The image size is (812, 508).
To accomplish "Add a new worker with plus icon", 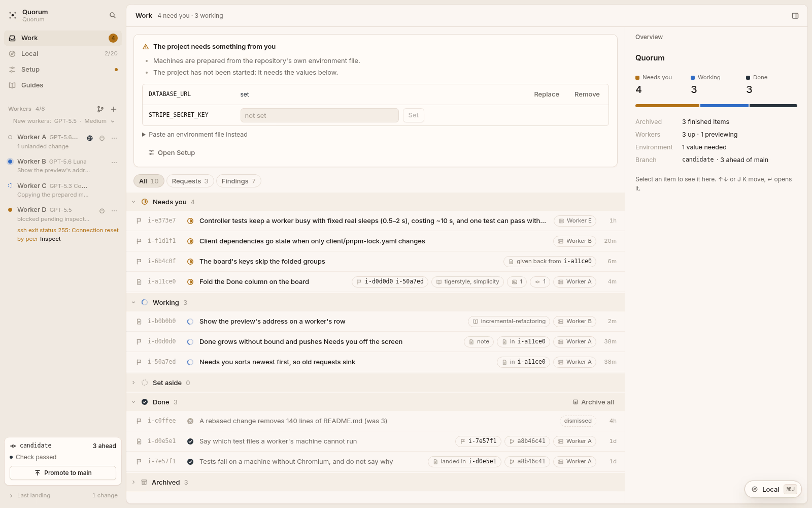I will coord(114,109).
